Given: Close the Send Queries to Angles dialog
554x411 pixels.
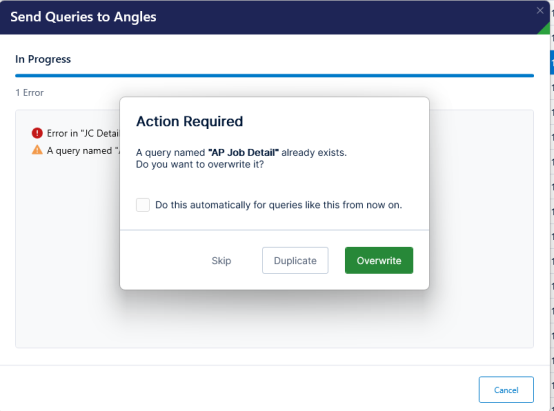Looking at the screenshot, I should (x=540, y=11).
